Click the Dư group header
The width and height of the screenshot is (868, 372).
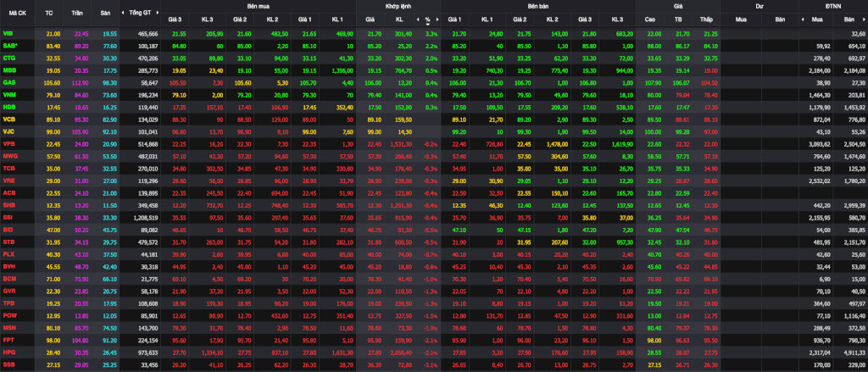(x=759, y=7)
